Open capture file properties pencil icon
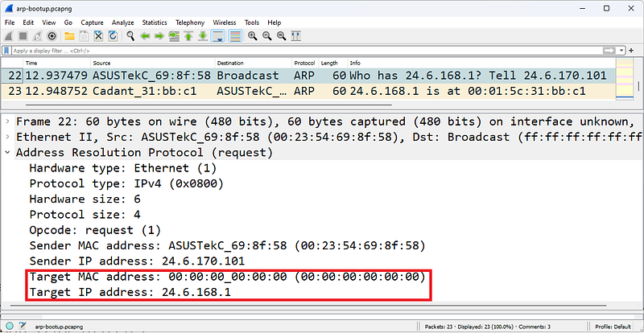The height and width of the screenshot is (333, 644). click(23, 326)
